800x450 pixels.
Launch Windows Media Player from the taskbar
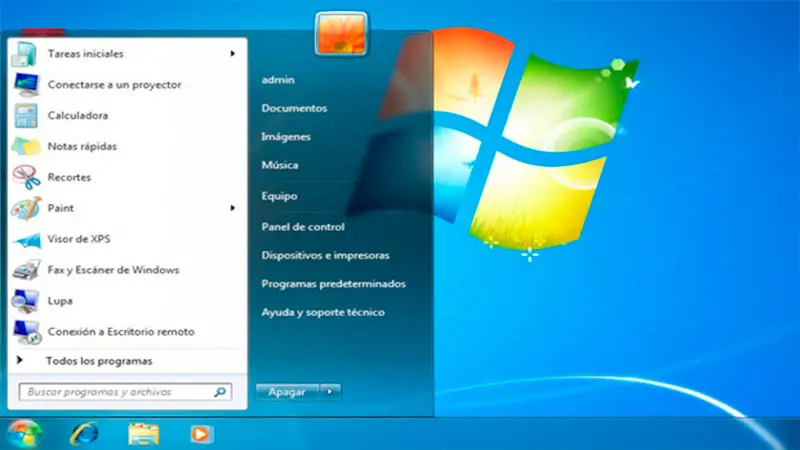click(202, 434)
